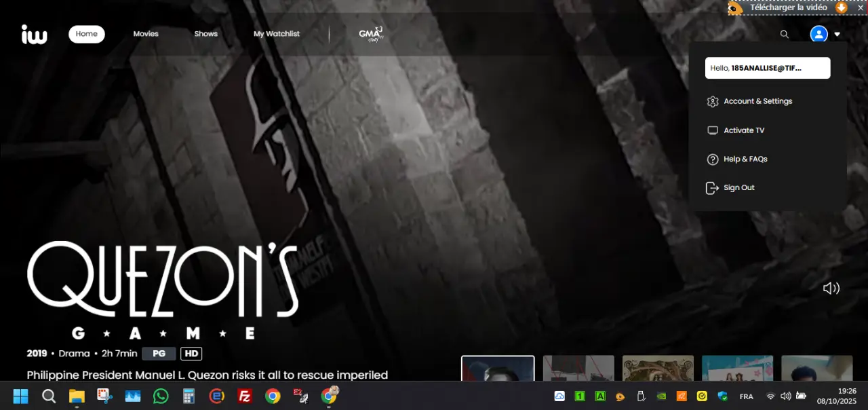
Task: Click the Télécharger la vidéo download button
Action: tap(789, 7)
